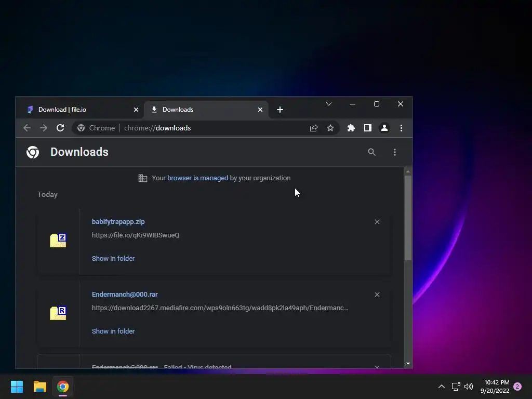The height and width of the screenshot is (399, 532).
Task: Click the Chrome taskbar icon
Action: pos(63,387)
